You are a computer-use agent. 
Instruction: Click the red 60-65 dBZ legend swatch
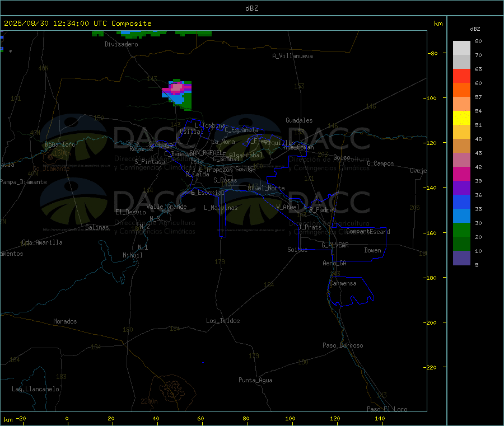point(461,76)
